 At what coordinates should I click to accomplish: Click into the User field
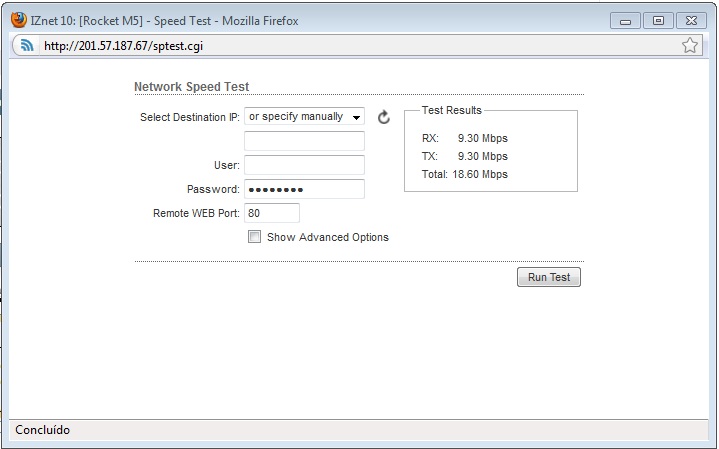[304, 165]
